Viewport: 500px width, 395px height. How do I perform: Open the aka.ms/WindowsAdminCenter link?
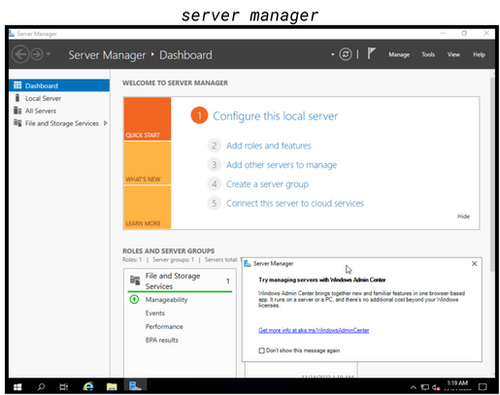[314, 330]
